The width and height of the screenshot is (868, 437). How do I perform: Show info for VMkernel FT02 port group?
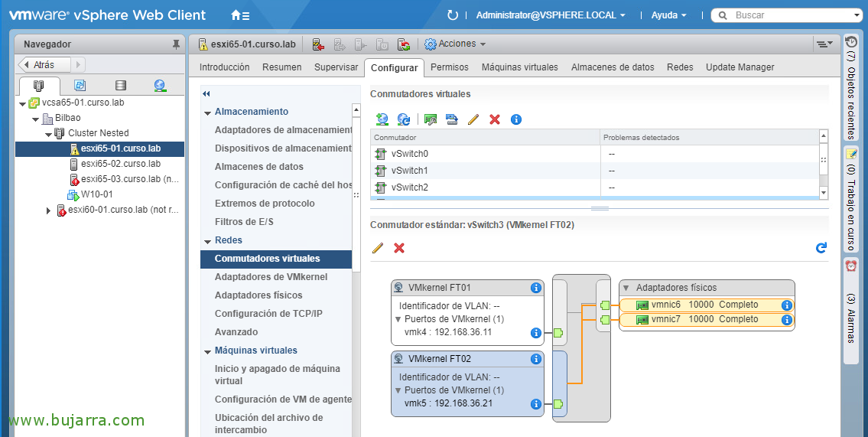tap(535, 359)
